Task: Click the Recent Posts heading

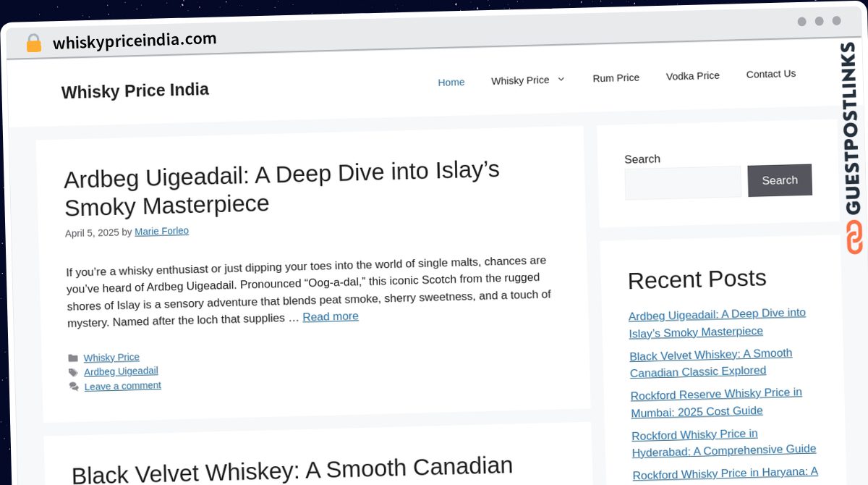Action: 697,279
